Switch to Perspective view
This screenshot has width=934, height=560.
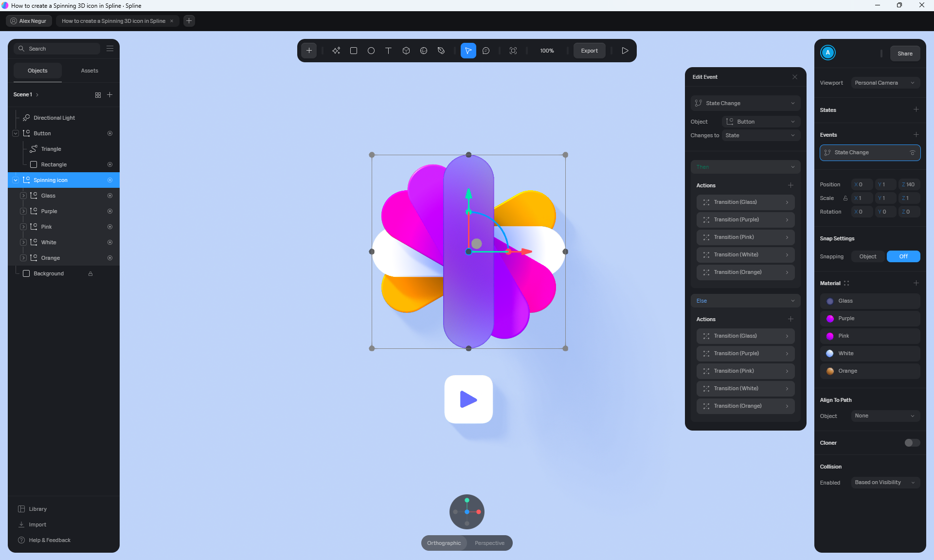point(489,543)
